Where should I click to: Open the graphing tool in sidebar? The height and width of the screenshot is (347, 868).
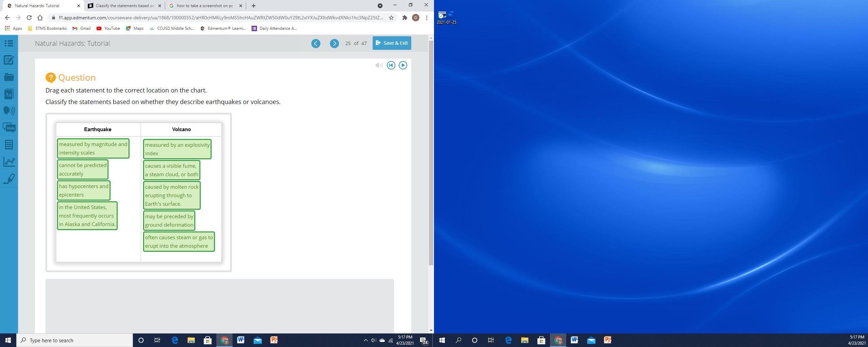point(9,162)
